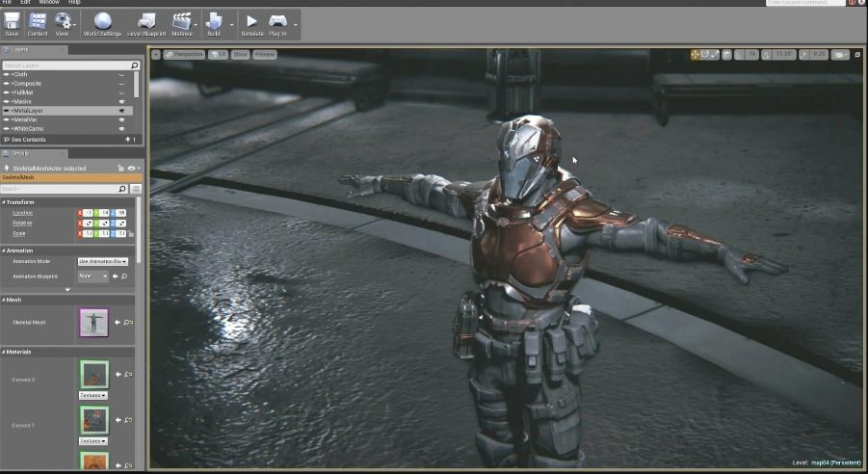Screen dimensions: 868x474
Task: Switch to the Details tab
Action: pyautogui.click(x=32, y=153)
